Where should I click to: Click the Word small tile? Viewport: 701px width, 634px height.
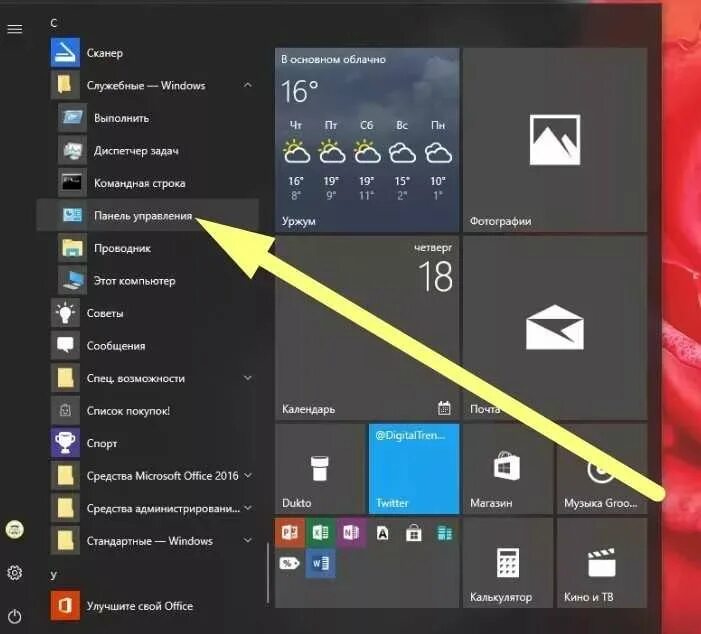click(x=321, y=563)
